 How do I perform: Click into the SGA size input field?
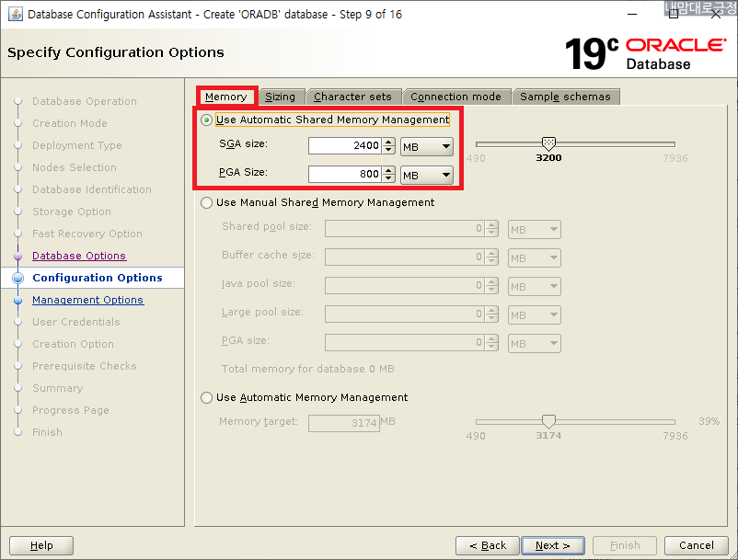344,146
